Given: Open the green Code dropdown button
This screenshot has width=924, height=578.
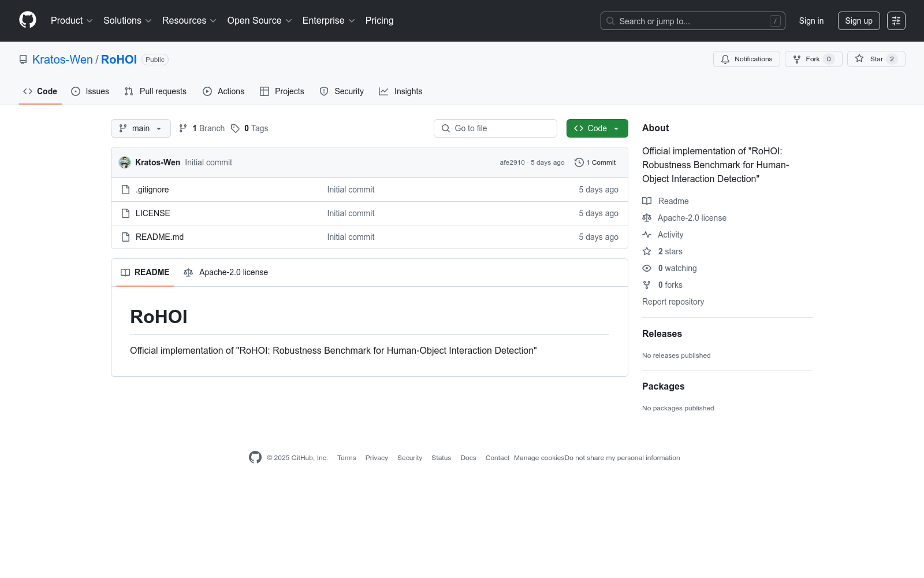Looking at the screenshot, I should coord(597,128).
